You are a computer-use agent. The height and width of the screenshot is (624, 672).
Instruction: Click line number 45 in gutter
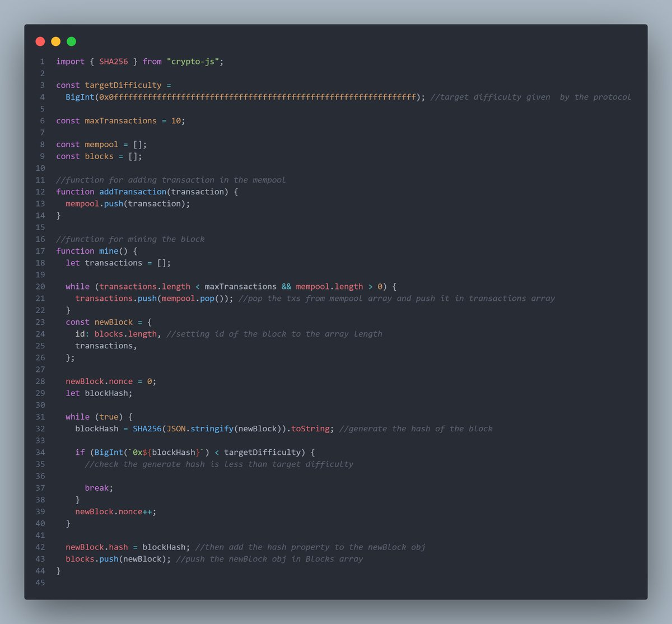pos(40,583)
